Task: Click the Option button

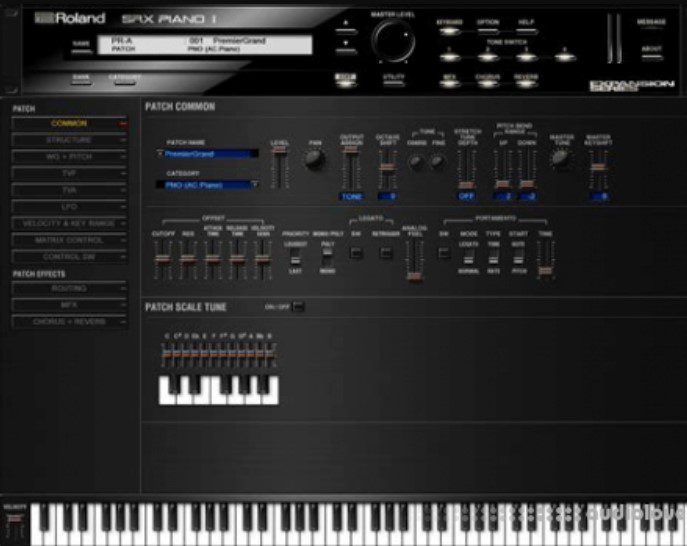Action: coord(488,31)
